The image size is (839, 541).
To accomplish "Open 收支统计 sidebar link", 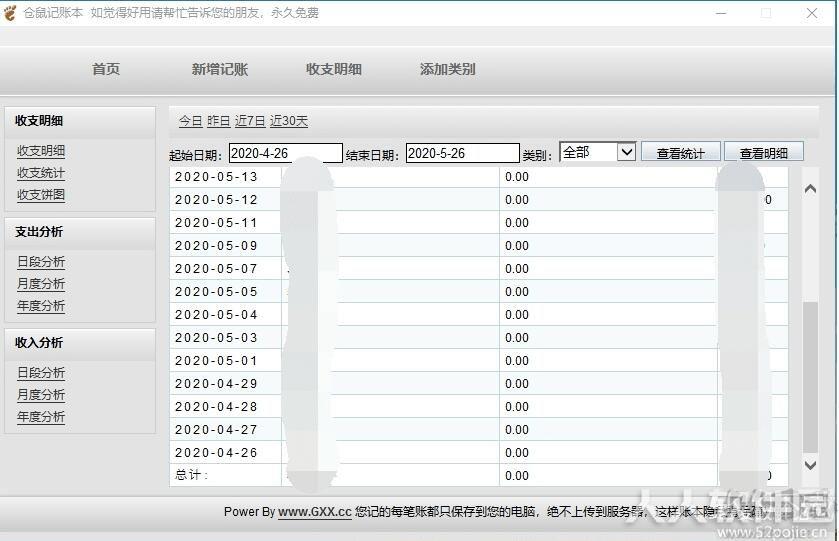I will (41, 173).
